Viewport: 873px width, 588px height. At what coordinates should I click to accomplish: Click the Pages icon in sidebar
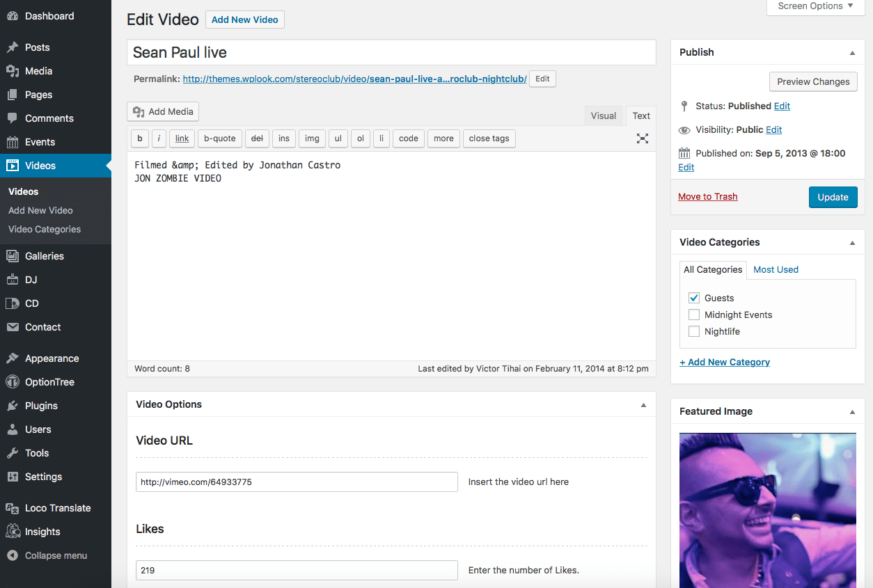pyautogui.click(x=13, y=95)
